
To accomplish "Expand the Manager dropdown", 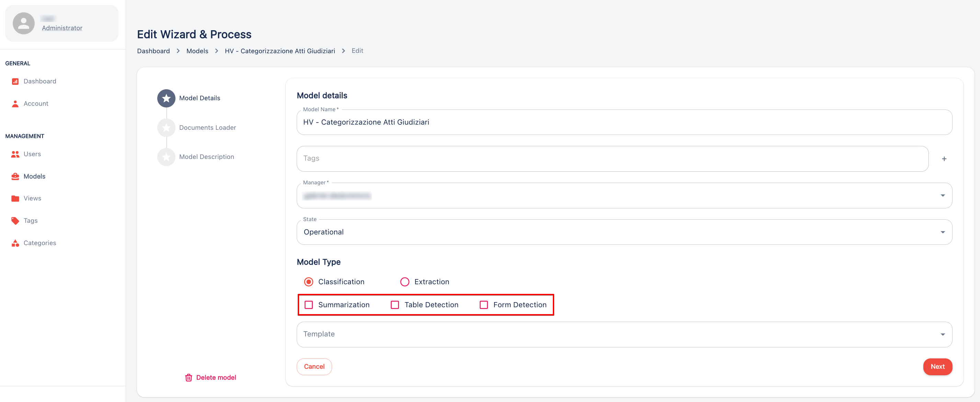I will point(942,195).
